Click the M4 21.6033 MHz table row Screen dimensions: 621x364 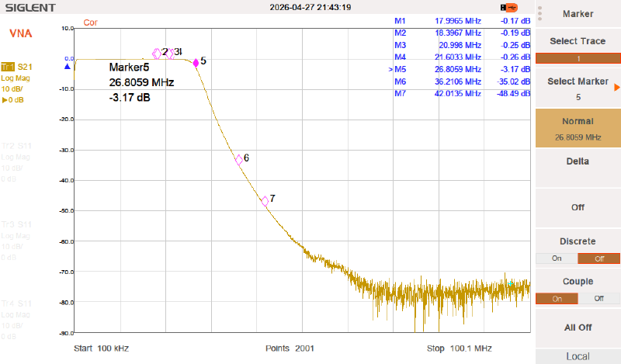[462, 57]
